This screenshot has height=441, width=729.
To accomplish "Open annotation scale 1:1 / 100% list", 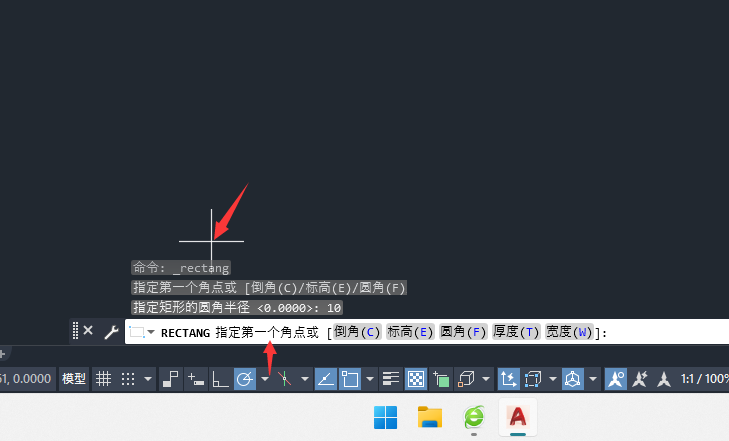I will 704,379.
